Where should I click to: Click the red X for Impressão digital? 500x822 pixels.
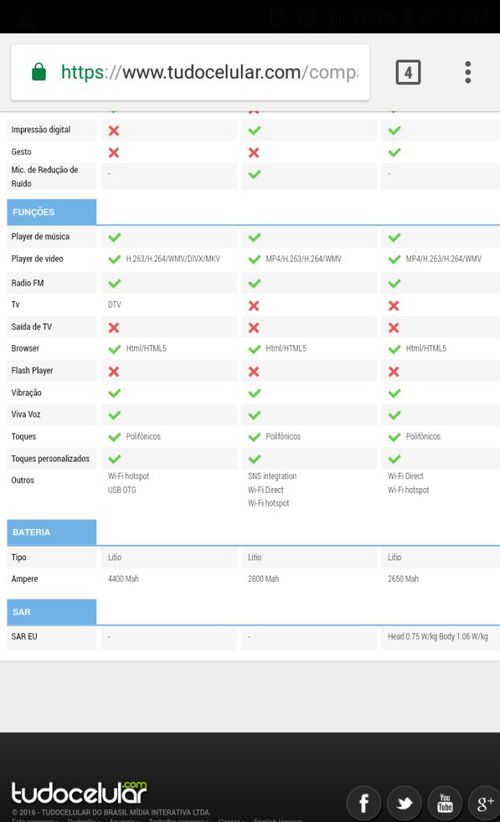(114, 131)
